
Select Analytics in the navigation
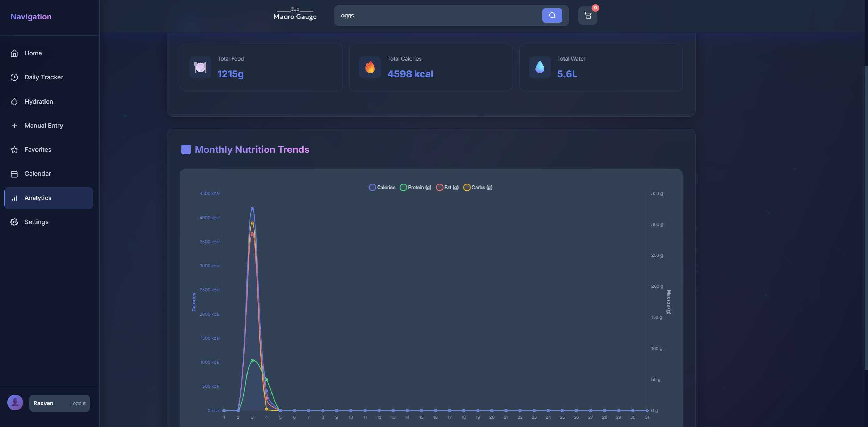coord(38,198)
